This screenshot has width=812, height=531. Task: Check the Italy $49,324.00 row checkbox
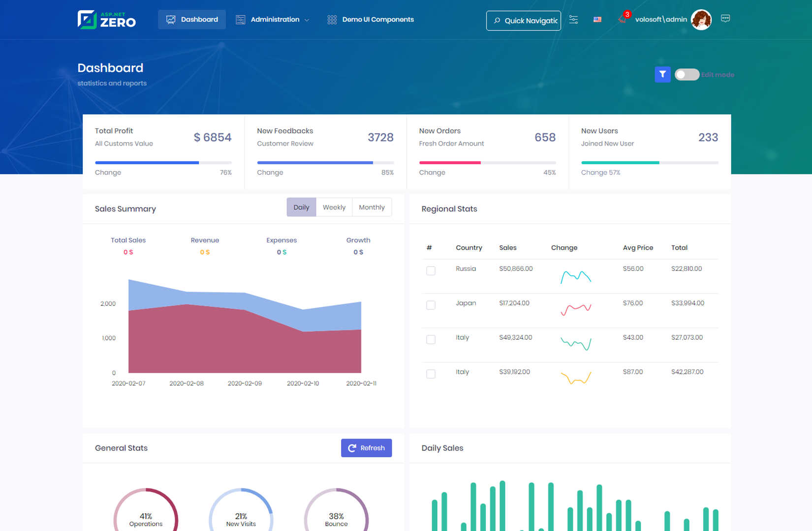coord(431,339)
